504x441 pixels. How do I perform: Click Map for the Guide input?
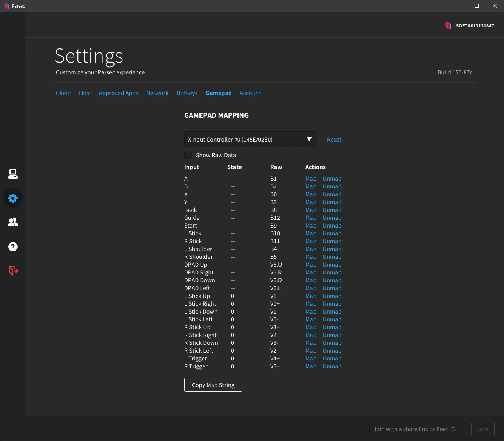pyautogui.click(x=310, y=218)
